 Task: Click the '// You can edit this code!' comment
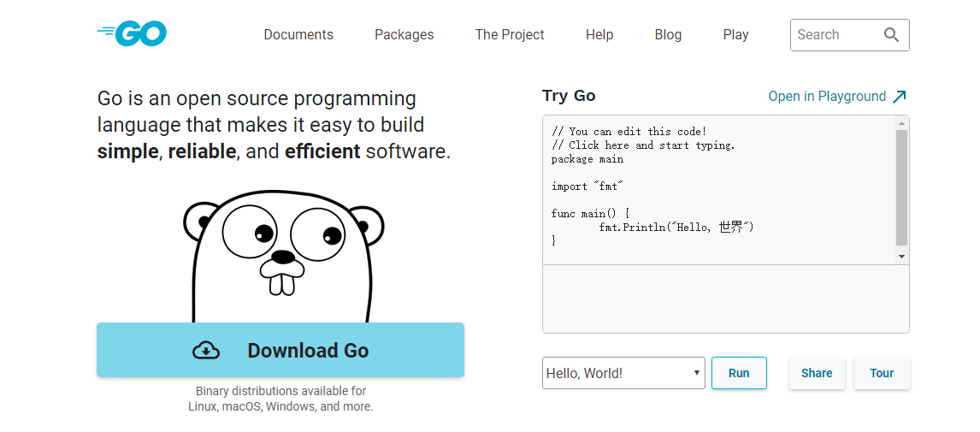629,131
